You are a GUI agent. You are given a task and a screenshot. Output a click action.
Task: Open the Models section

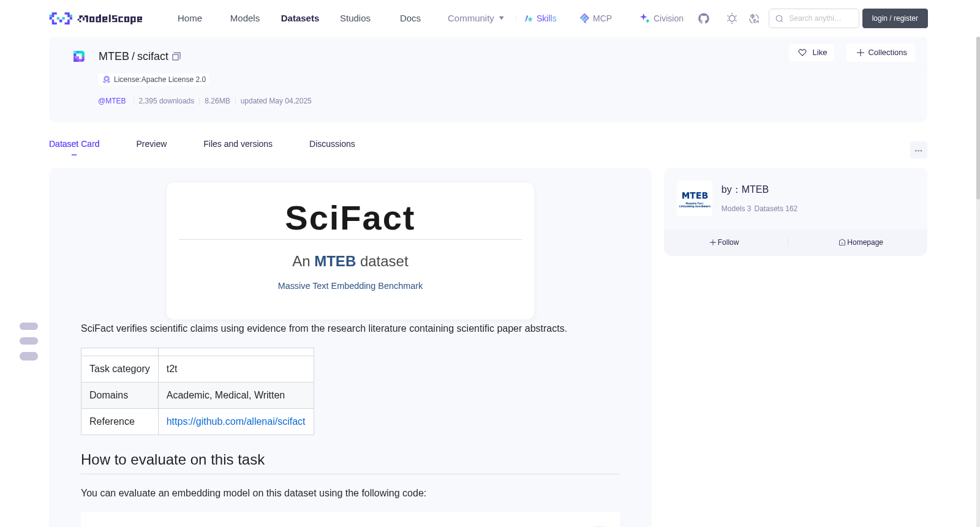(x=245, y=18)
